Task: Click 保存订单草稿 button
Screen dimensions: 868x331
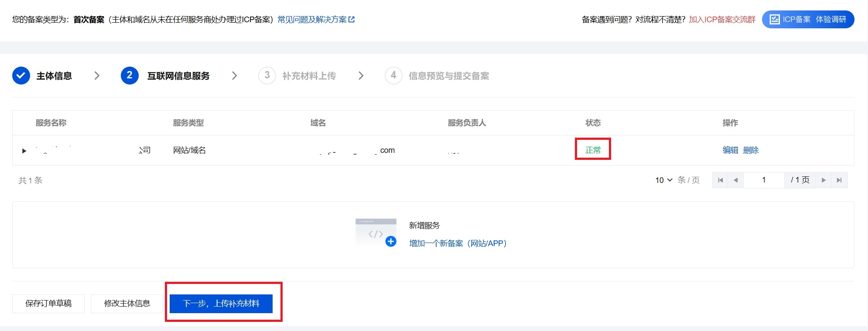Action: pyautogui.click(x=48, y=304)
